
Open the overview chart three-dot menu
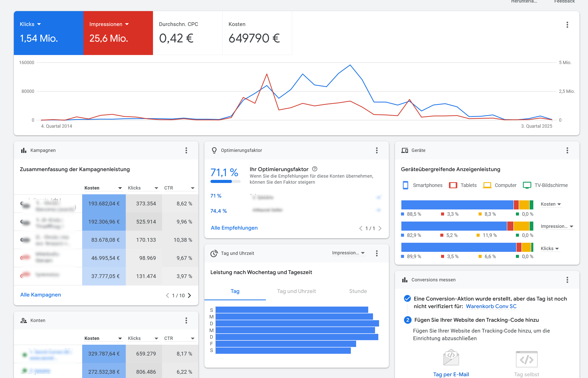point(567,25)
